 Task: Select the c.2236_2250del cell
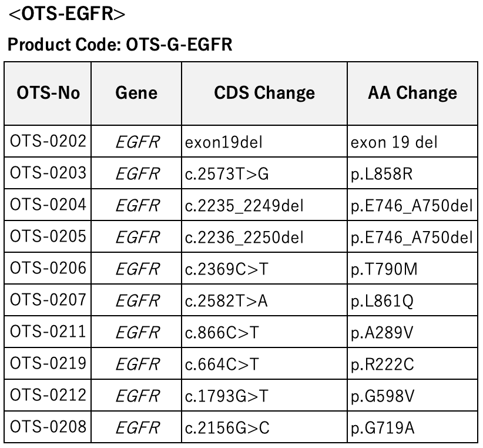(x=264, y=237)
